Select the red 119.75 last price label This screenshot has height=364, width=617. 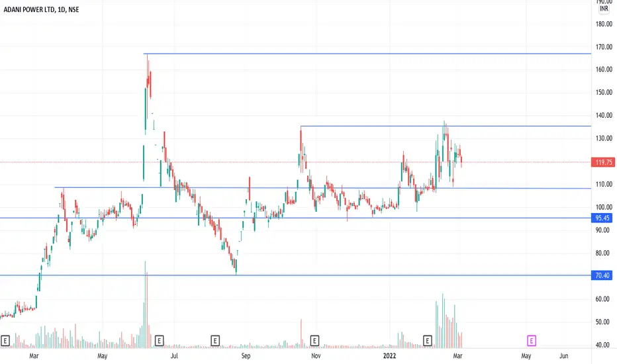(603, 162)
